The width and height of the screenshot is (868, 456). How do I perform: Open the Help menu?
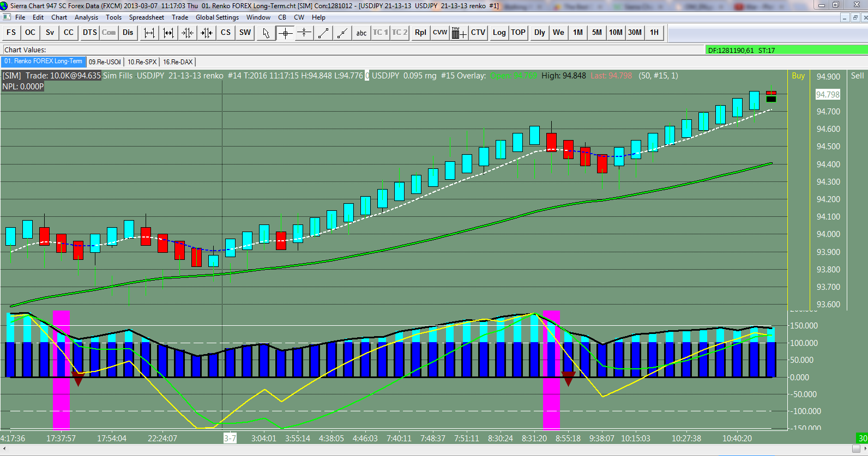click(319, 17)
